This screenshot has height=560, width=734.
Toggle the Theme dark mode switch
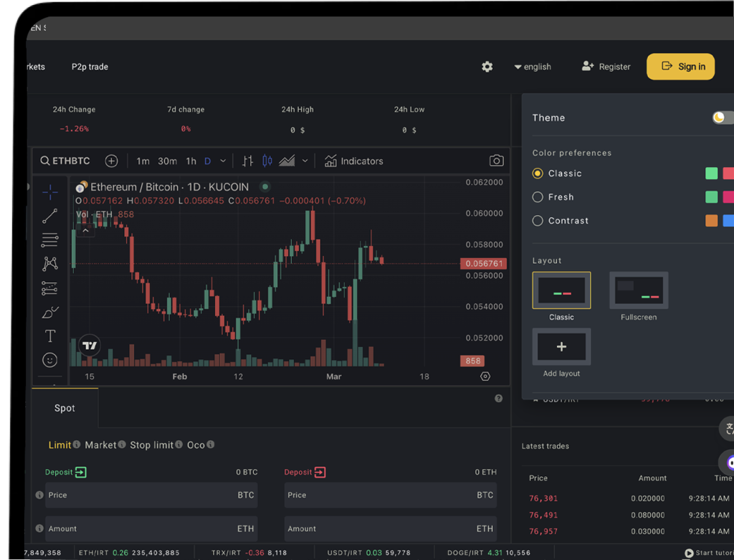point(723,118)
